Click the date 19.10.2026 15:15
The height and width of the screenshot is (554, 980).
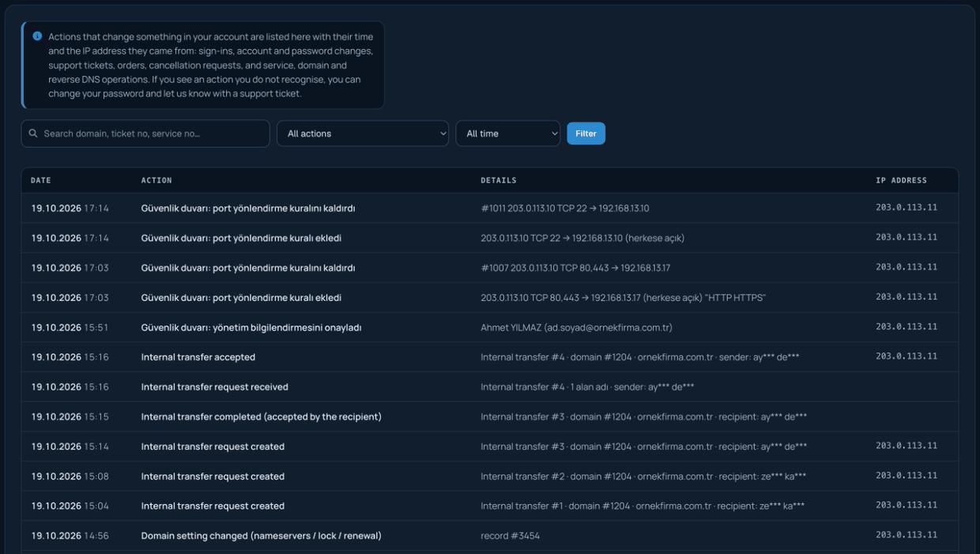[x=70, y=416]
